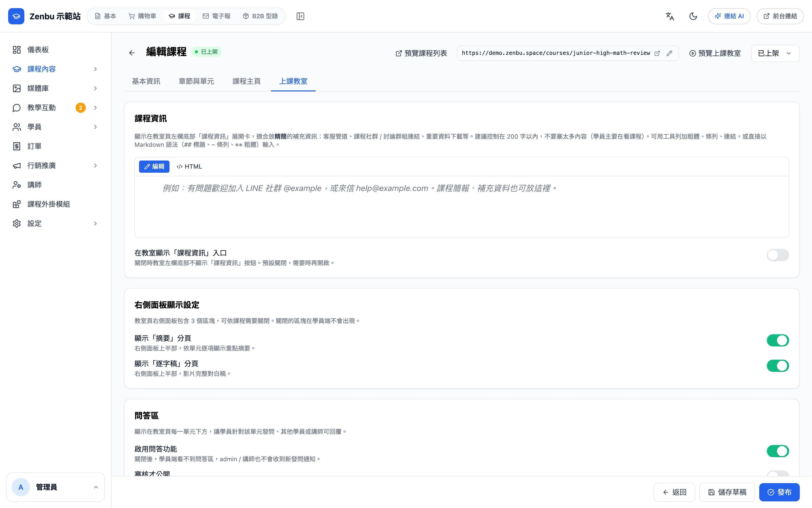Open the language translation icon
Screen dimensions: 812x508
[x=670, y=16]
